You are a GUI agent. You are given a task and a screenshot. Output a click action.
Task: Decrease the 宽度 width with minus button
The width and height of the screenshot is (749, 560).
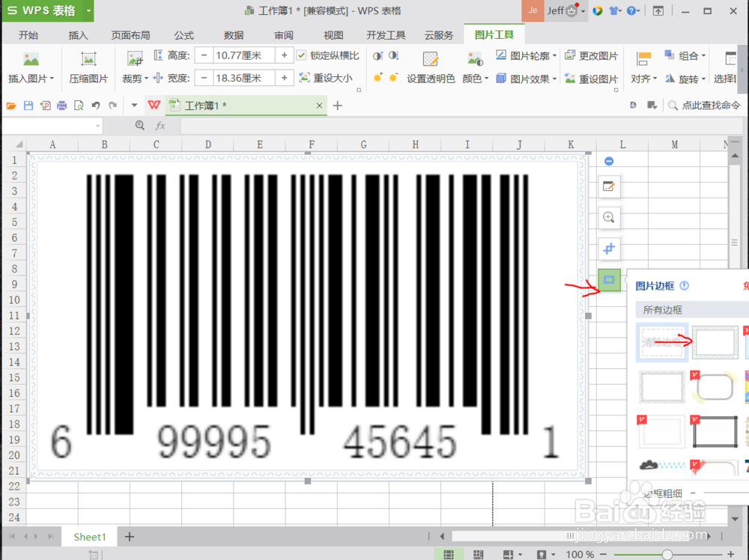click(x=204, y=78)
